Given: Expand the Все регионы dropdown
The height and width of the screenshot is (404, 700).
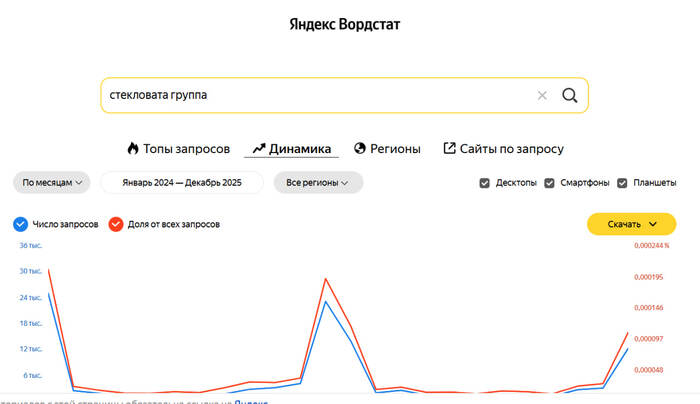Looking at the screenshot, I should point(317,183).
